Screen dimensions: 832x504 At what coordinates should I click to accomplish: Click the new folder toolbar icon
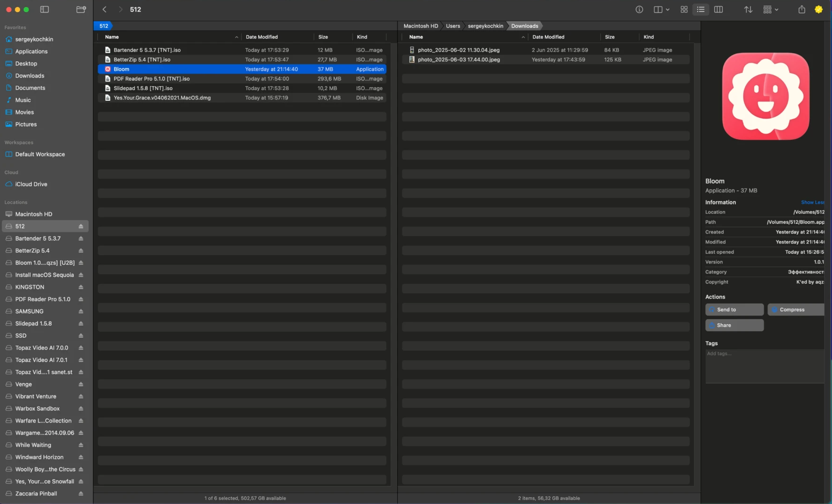coord(81,9)
